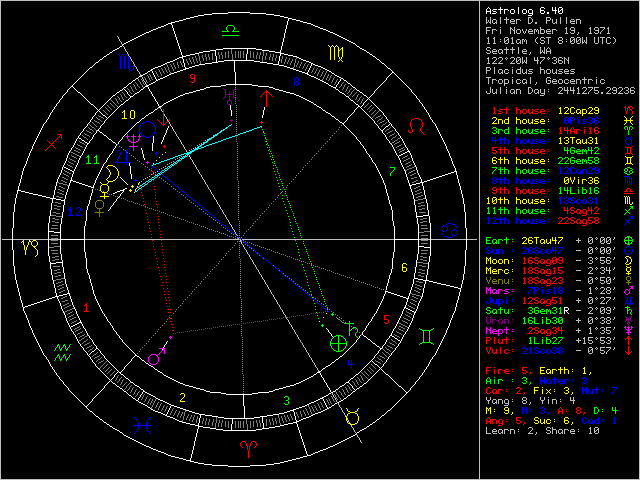Click the 'Fire: 5, Earth: 1,' element summary

pos(539,371)
